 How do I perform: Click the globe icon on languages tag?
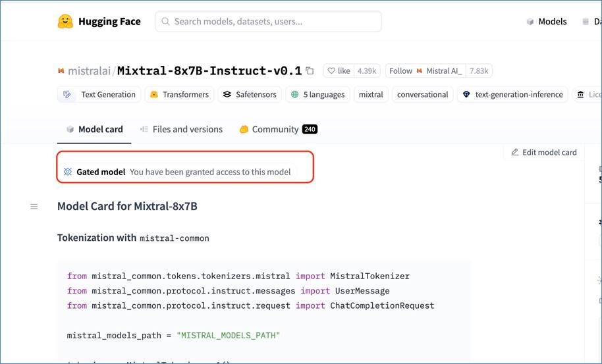click(x=295, y=94)
